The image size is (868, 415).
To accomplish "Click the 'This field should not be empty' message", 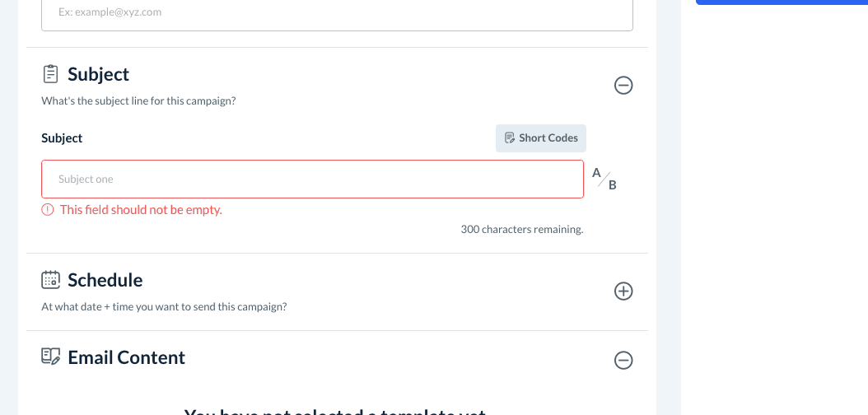I will tap(141, 210).
